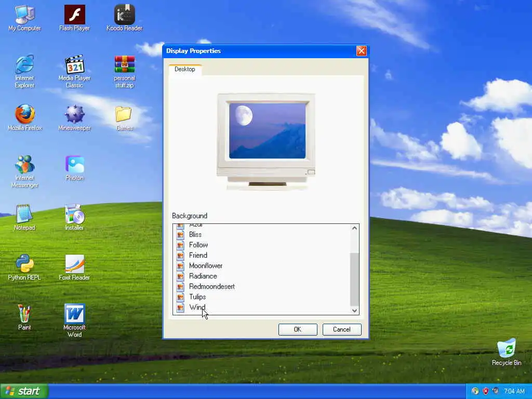This screenshot has height=399, width=532.
Task: Click the background list scroll up arrow
Action: point(354,229)
